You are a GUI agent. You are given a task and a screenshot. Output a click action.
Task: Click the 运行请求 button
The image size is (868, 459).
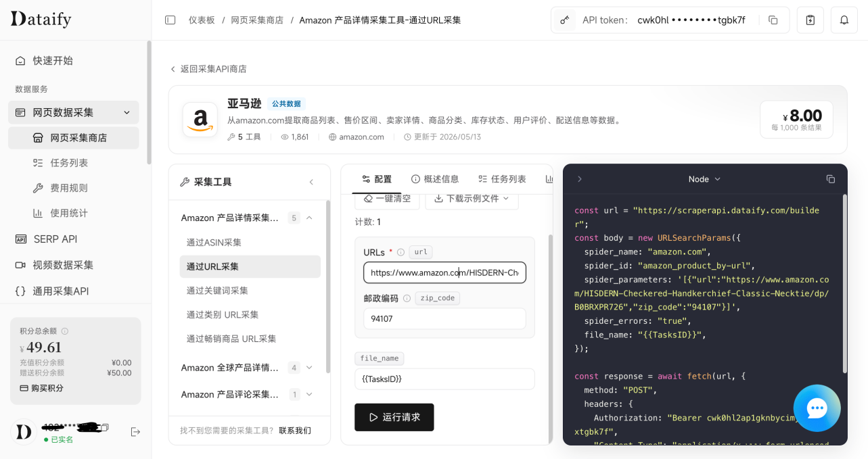coord(394,417)
